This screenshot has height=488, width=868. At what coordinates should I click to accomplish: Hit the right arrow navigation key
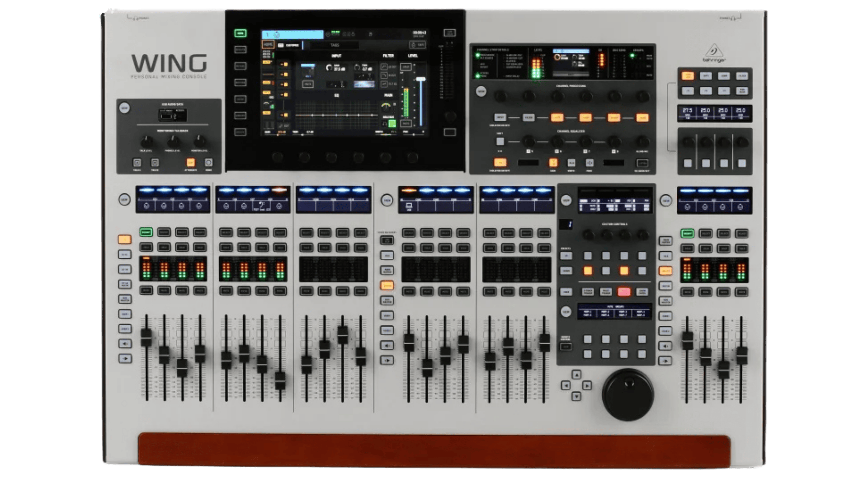pos(587,385)
